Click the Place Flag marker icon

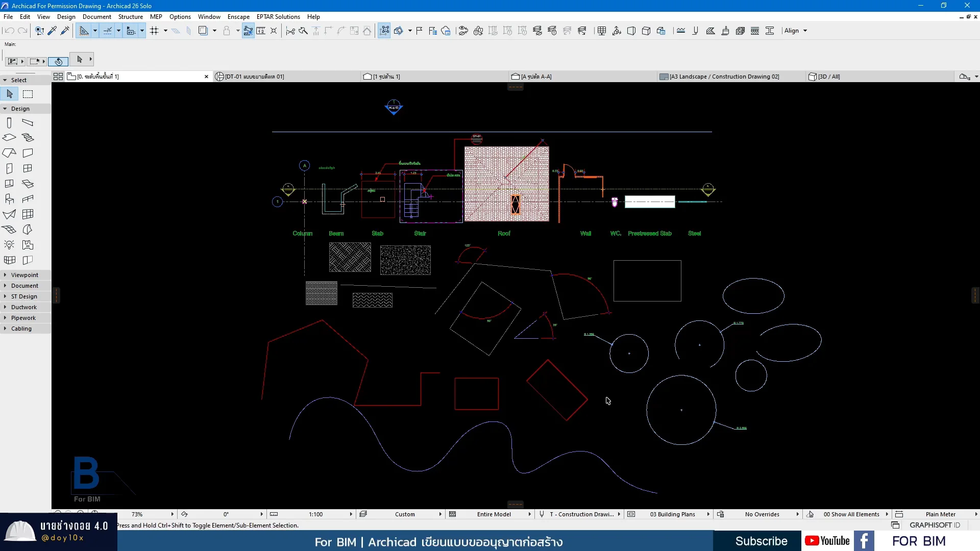click(419, 31)
